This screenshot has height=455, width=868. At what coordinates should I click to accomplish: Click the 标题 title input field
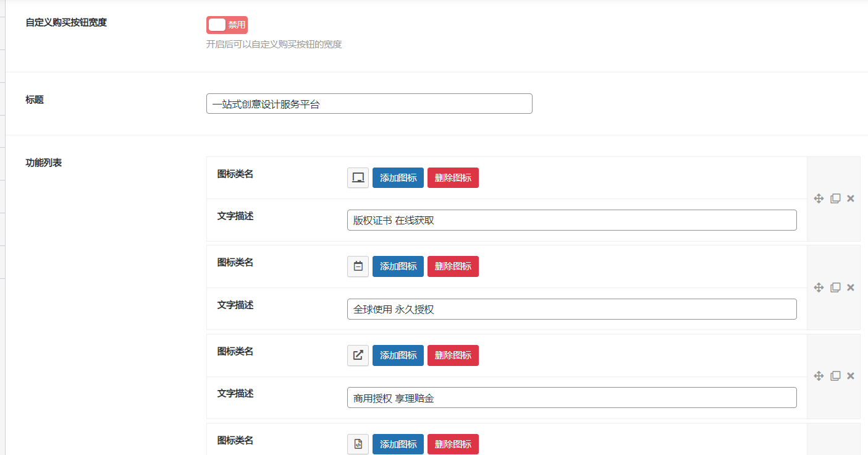369,104
